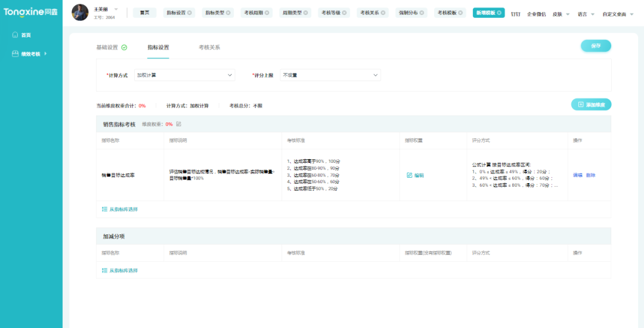Click the 编辑 weight icon in 指标权重 column
Image resolution: width=644 pixels, height=328 pixels.
point(410,175)
